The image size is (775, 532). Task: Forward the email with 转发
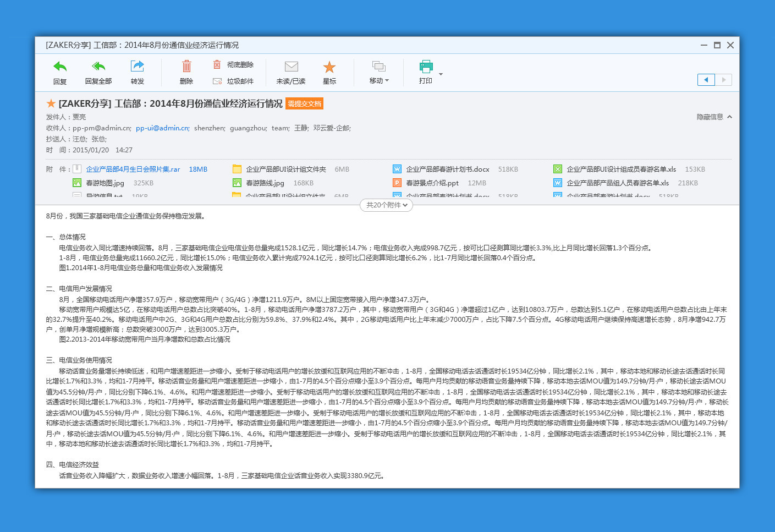pyautogui.click(x=138, y=67)
